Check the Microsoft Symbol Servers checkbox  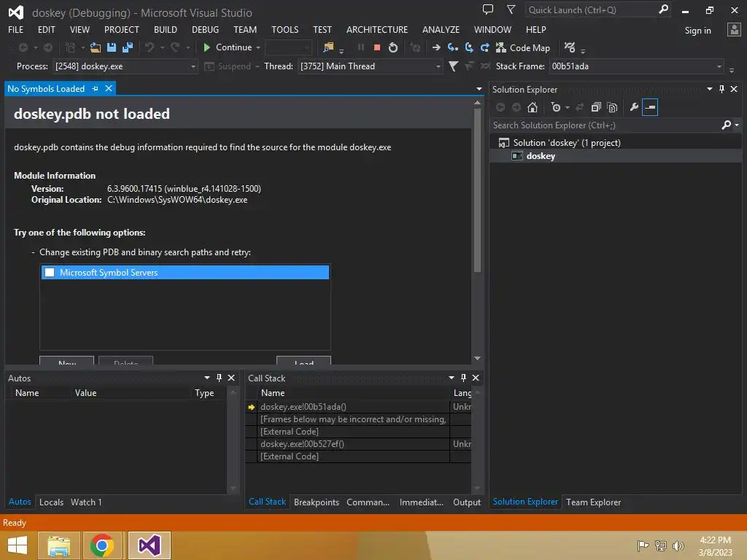pyautogui.click(x=50, y=273)
